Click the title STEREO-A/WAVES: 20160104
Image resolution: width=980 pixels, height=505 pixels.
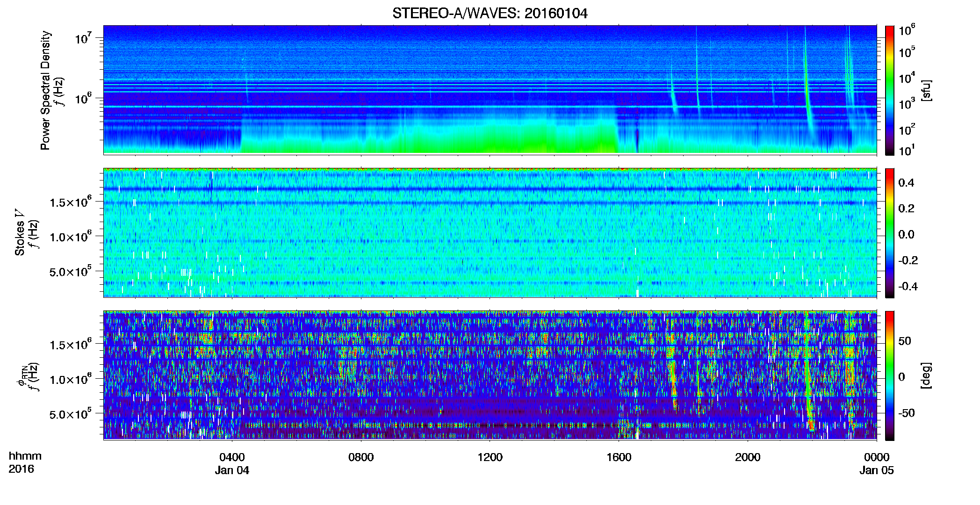(x=490, y=13)
